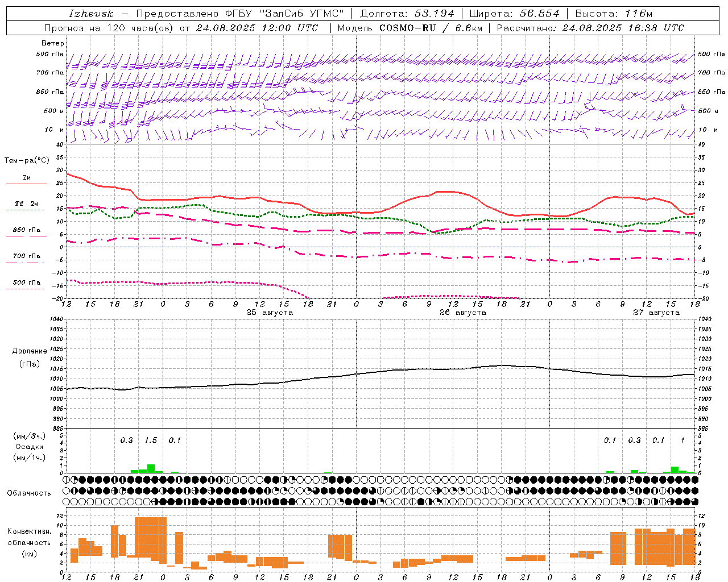
Task: Click the precipitation value 1 on 27 августа
Action: [x=682, y=440]
